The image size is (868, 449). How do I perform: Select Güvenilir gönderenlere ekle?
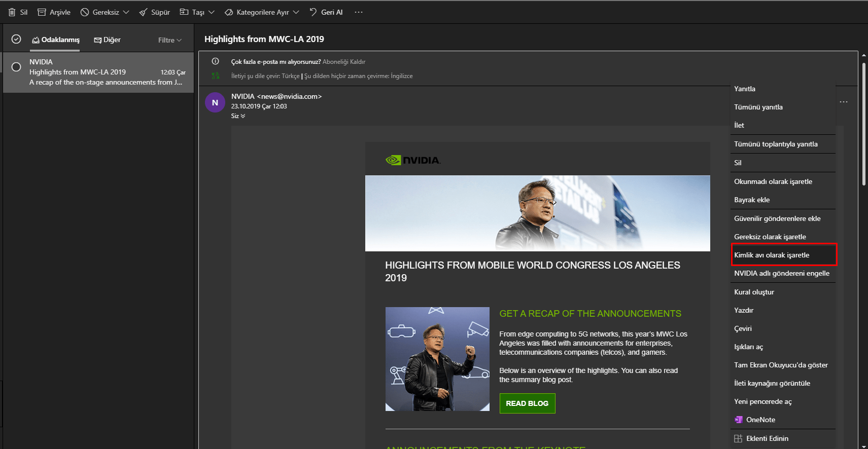click(x=783, y=218)
